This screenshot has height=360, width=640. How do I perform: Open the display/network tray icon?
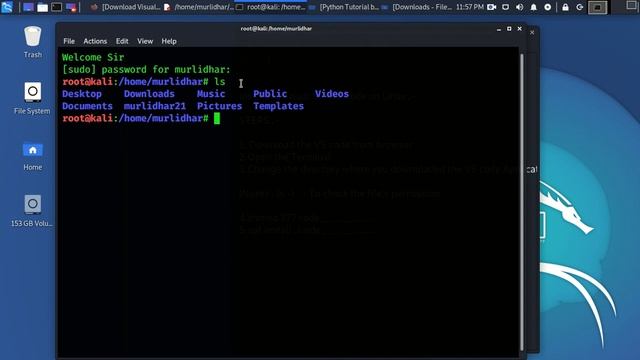[x=505, y=7]
